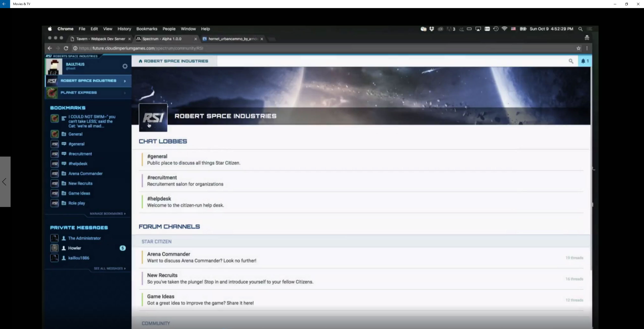The width and height of the screenshot is (644, 329).
Task: Expand Planet Express community arrow
Action: click(x=125, y=93)
